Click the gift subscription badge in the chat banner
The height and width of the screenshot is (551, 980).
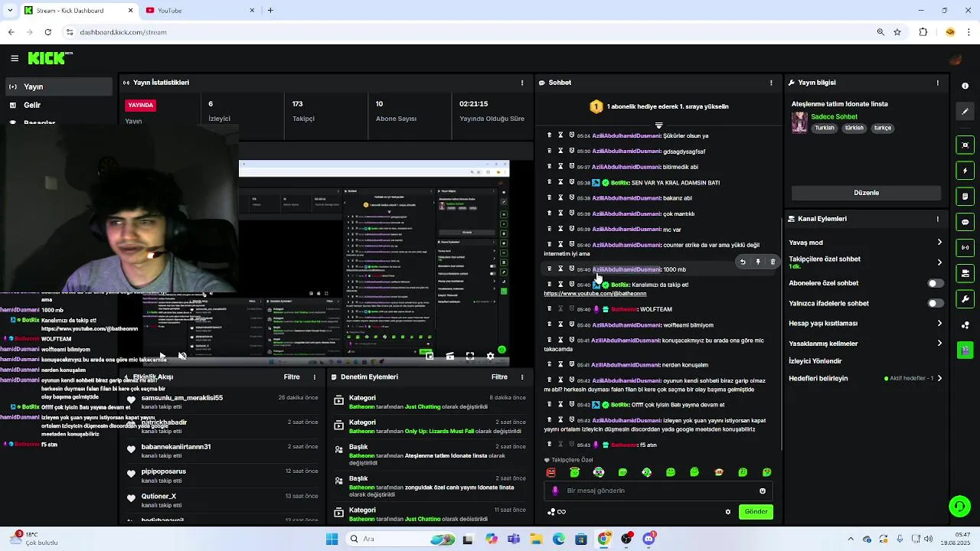tap(596, 106)
